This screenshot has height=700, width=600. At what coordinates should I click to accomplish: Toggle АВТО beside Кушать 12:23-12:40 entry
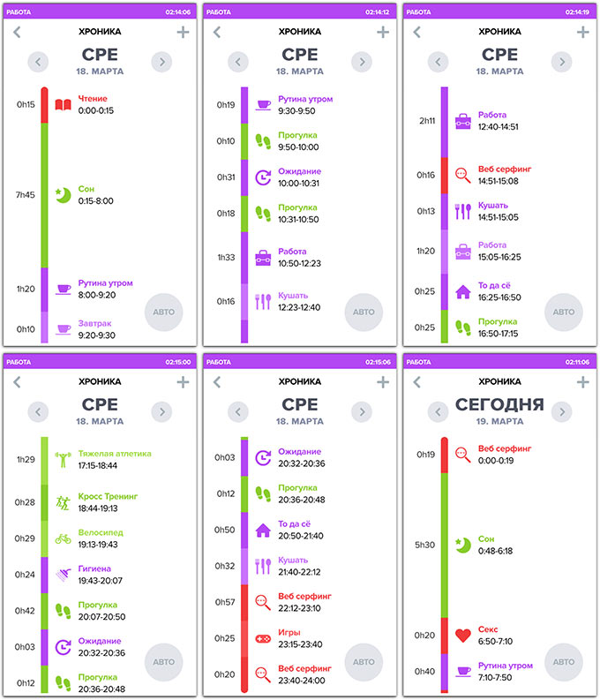[x=364, y=312]
